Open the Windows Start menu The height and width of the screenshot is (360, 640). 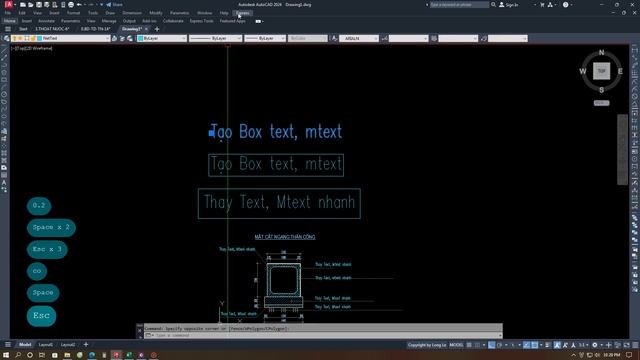[6, 355]
